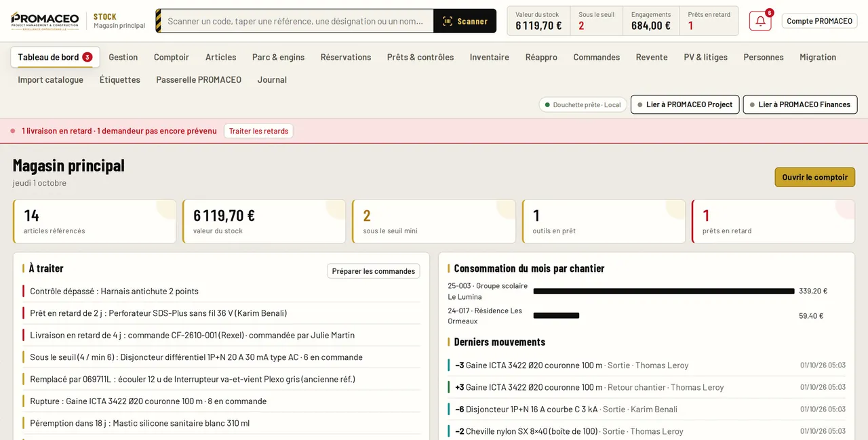Open the +3 Gaine ICTA Retour chantier movement
The height and width of the screenshot is (440, 868).
[x=647, y=387]
